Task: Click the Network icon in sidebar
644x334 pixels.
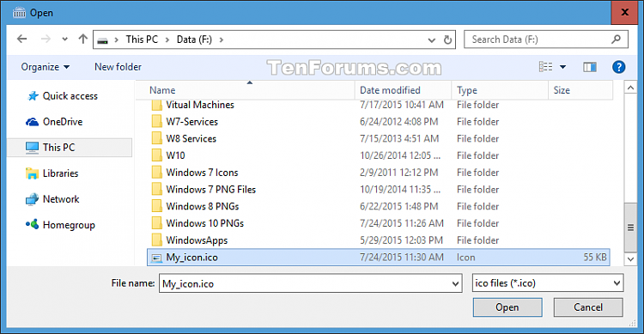Action: click(x=32, y=199)
